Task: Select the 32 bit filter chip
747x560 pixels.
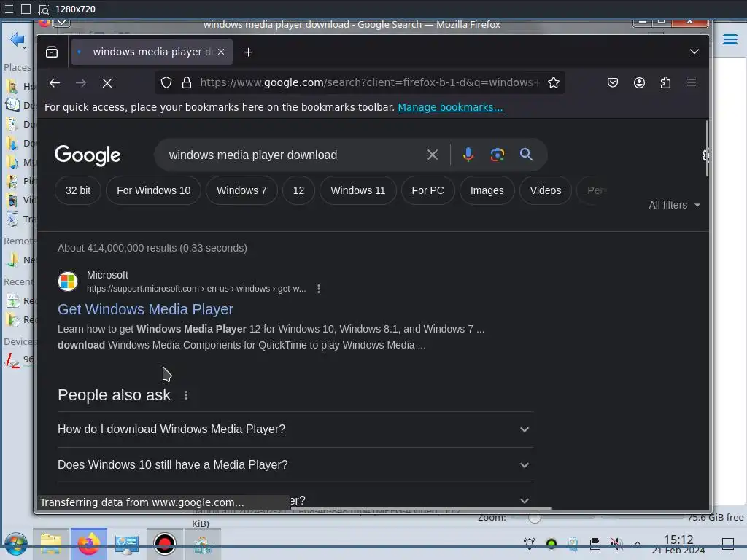Action: (x=78, y=190)
